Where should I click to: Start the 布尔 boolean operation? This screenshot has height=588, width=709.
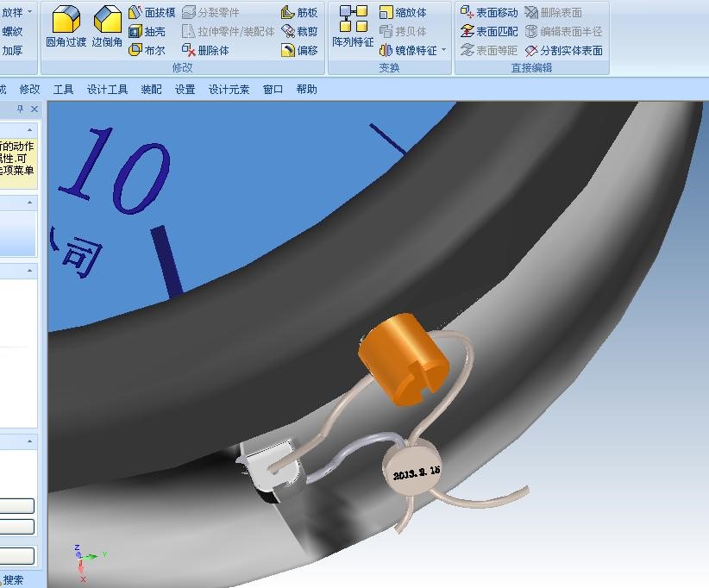[147, 50]
